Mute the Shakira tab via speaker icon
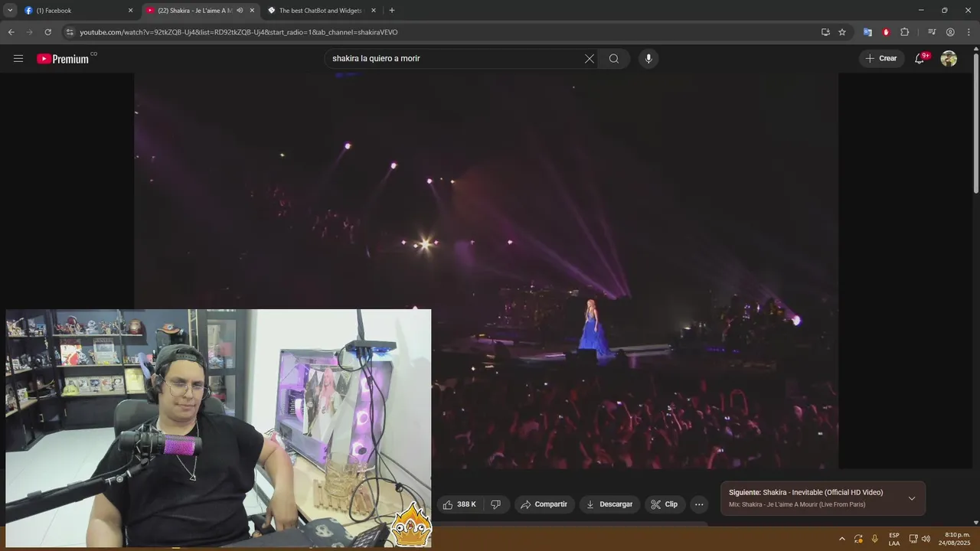980x551 pixels. [x=240, y=11]
